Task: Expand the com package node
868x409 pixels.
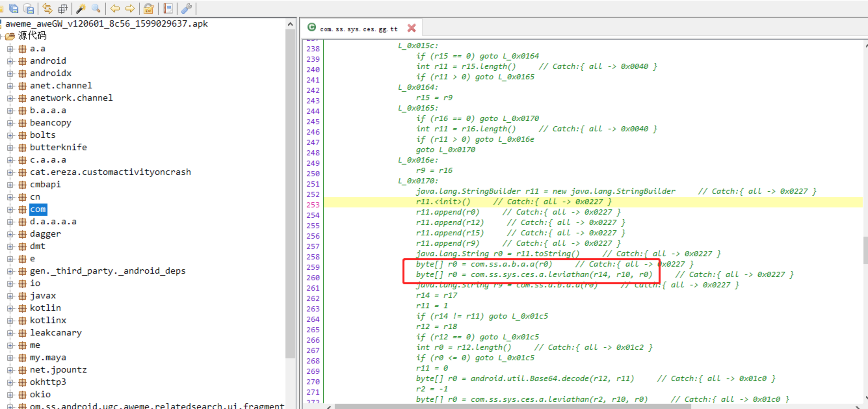Action: (10, 209)
